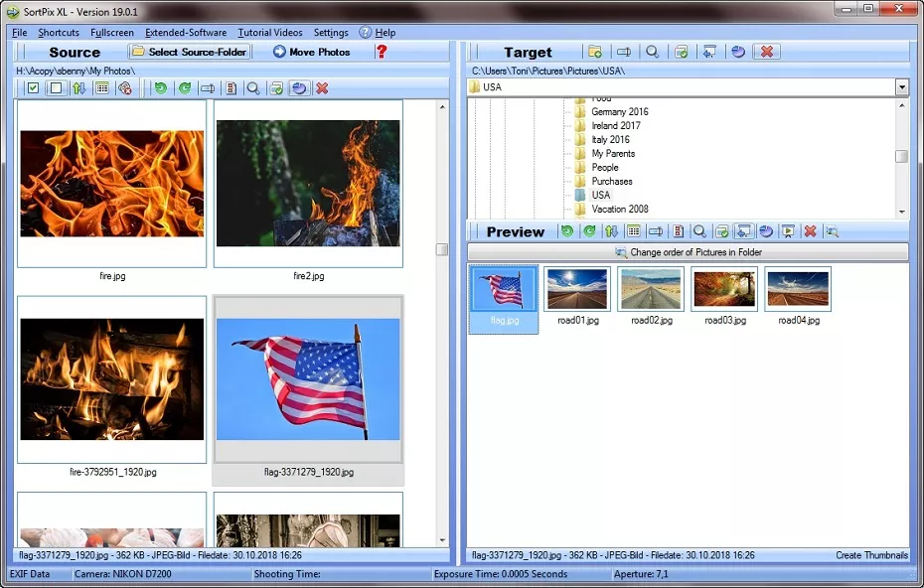Check the select-all checkbox in Source toolbar
This screenshot has height=588, width=924.
click(x=33, y=88)
